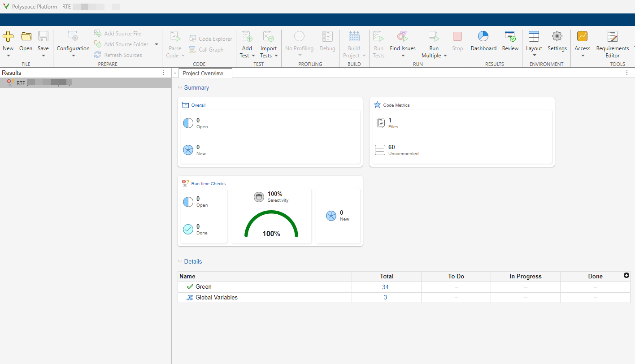This screenshot has height=364, width=635.
Task: Collapse the Details section
Action: [x=180, y=262]
